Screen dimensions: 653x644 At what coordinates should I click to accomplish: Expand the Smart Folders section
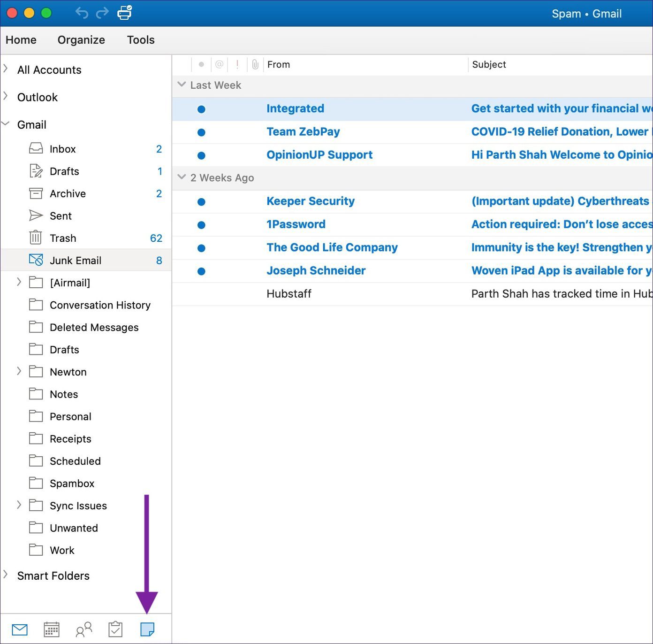(x=6, y=574)
